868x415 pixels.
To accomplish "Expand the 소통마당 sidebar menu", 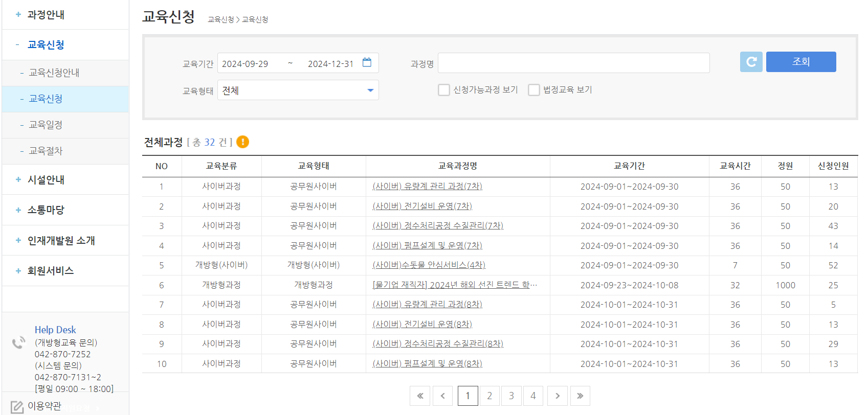I will (x=65, y=210).
